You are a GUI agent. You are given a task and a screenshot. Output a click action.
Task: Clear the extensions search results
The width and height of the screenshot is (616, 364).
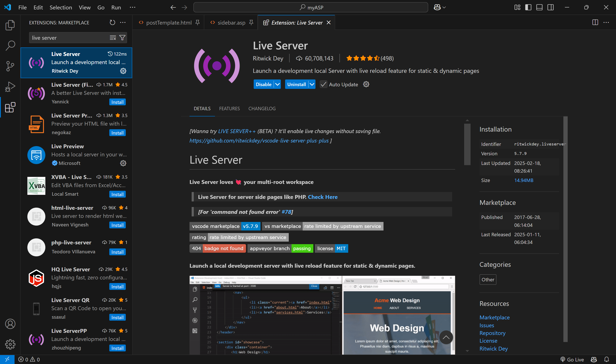coord(113,38)
